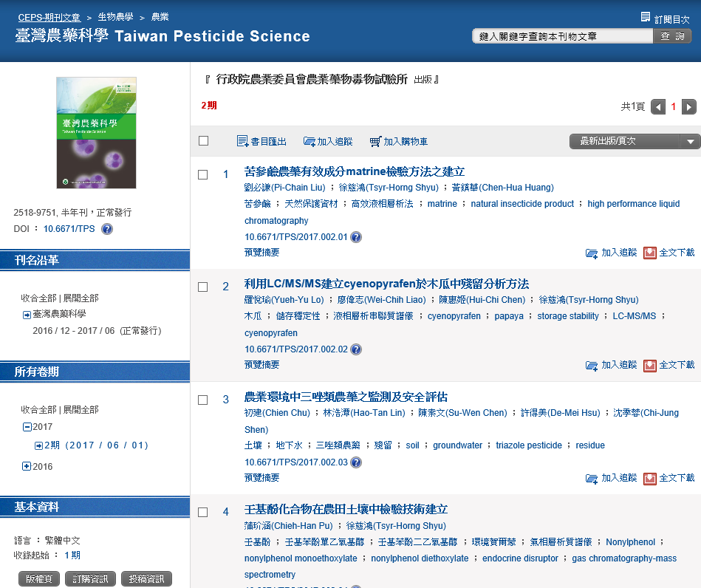Screen dimensions: 701x588
Task: Click 收錄起始 1期 link
Action: [x=72, y=555]
